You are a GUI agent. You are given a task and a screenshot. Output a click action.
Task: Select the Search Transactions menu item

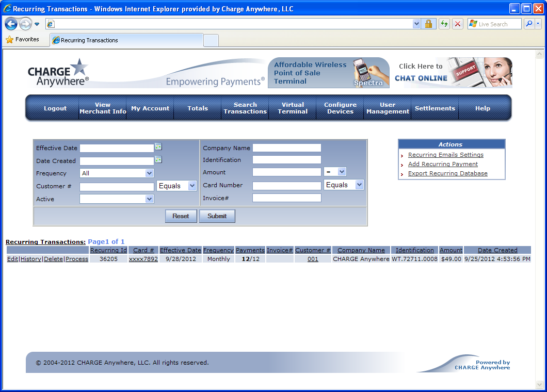coord(245,108)
